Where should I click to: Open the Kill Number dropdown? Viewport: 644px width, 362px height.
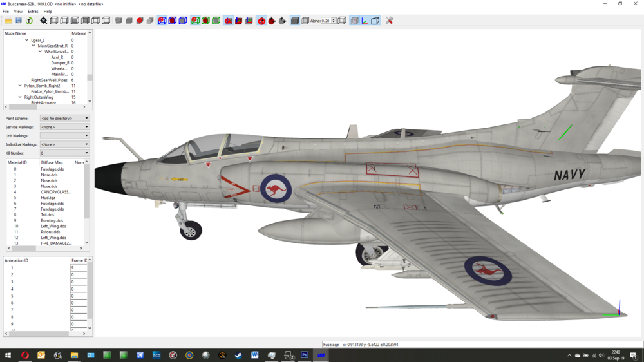point(64,153)
